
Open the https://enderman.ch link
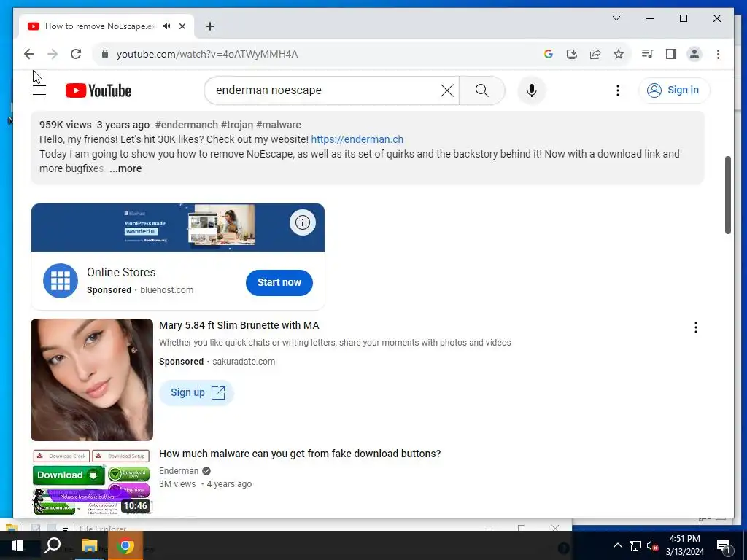[x=357, y=139]
